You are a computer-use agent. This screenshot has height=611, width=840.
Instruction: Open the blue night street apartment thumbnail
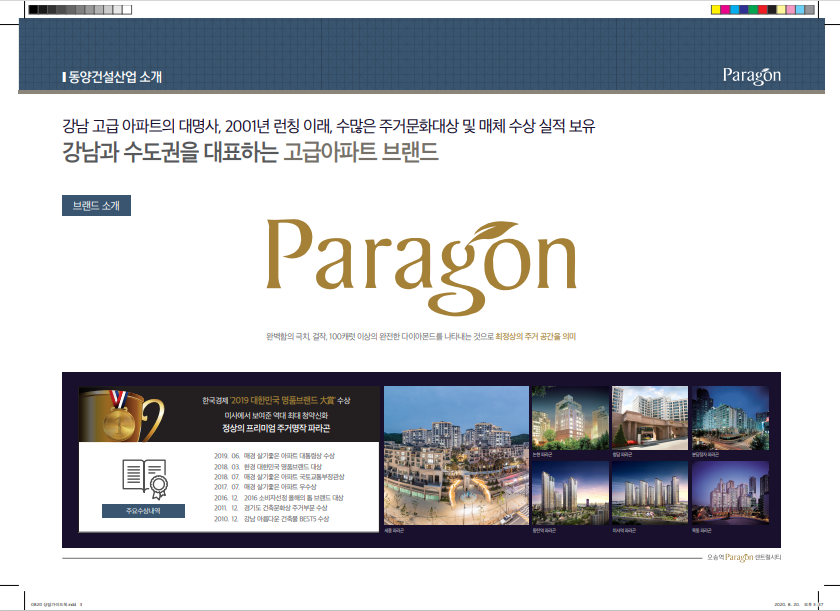[730, 418]
